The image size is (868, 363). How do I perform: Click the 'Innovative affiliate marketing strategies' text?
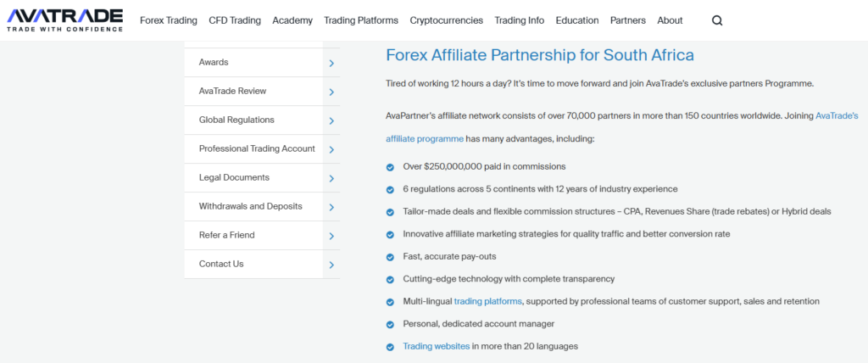point(566,234)
